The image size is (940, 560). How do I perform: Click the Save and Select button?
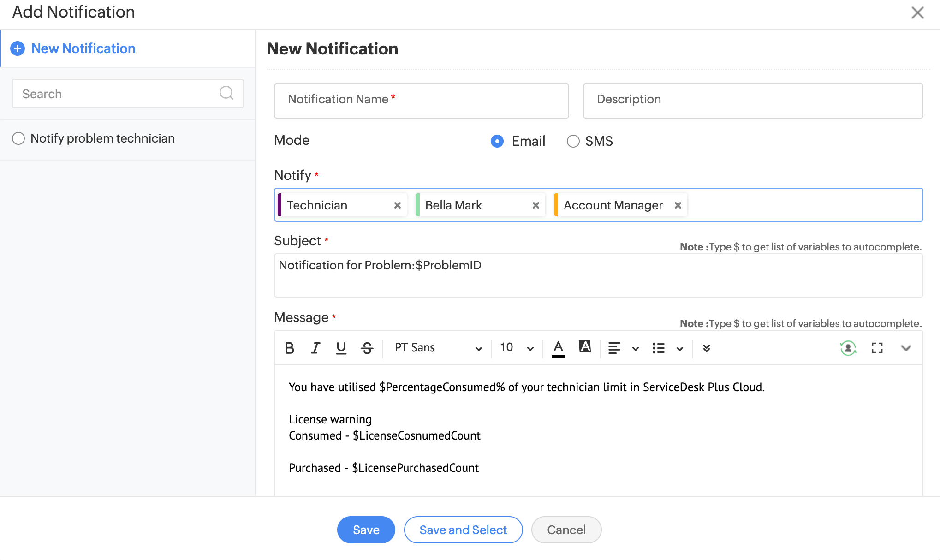[463, 530]
